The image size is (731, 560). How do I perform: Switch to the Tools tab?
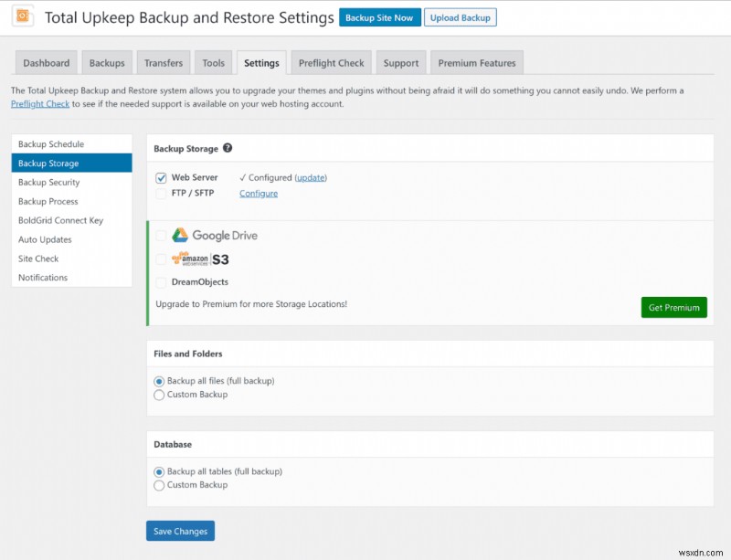pos(213,62)
